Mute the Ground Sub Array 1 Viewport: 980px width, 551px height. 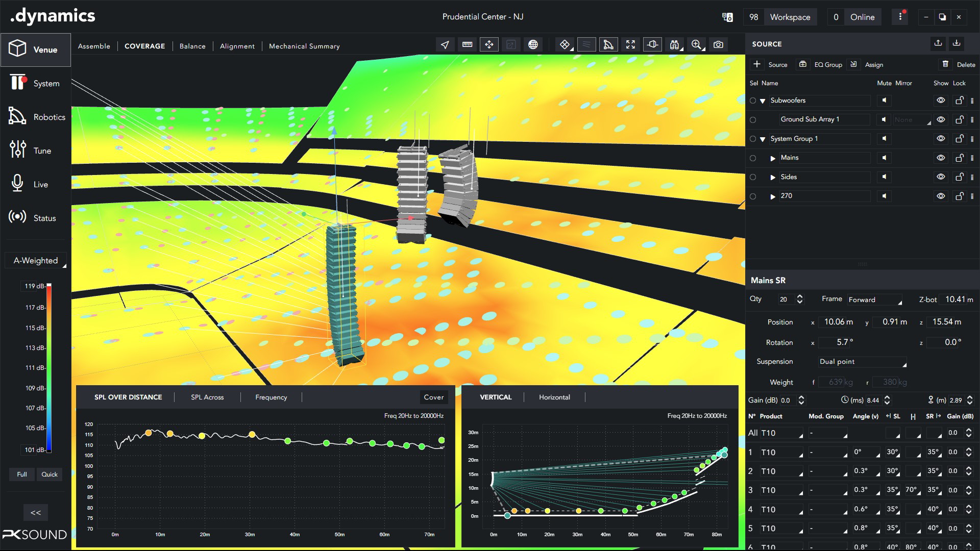point(884,119)
